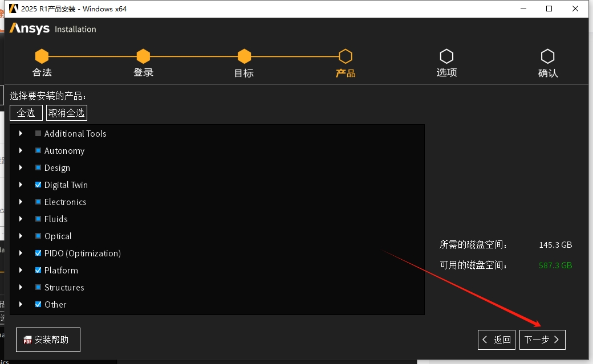Toggle the Structures checkbox
Screen dimensions: 593x364
(x=38, y=287)
